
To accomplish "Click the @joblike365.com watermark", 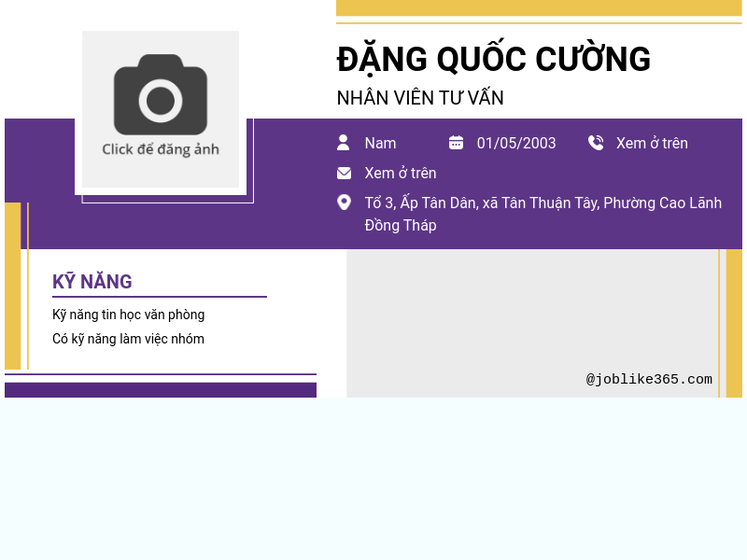I will pyautogui.click(x=649, y=379).
